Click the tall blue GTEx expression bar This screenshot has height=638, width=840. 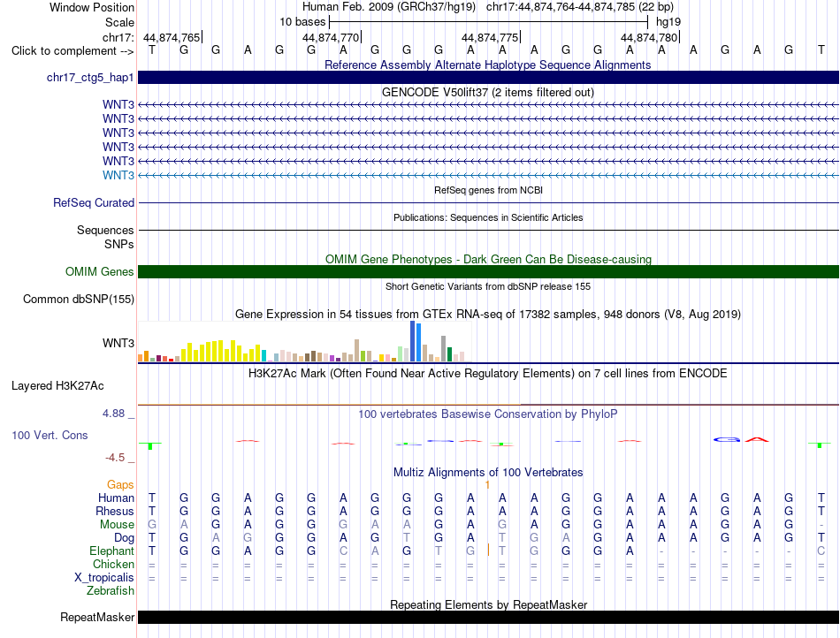click(413, 341)
